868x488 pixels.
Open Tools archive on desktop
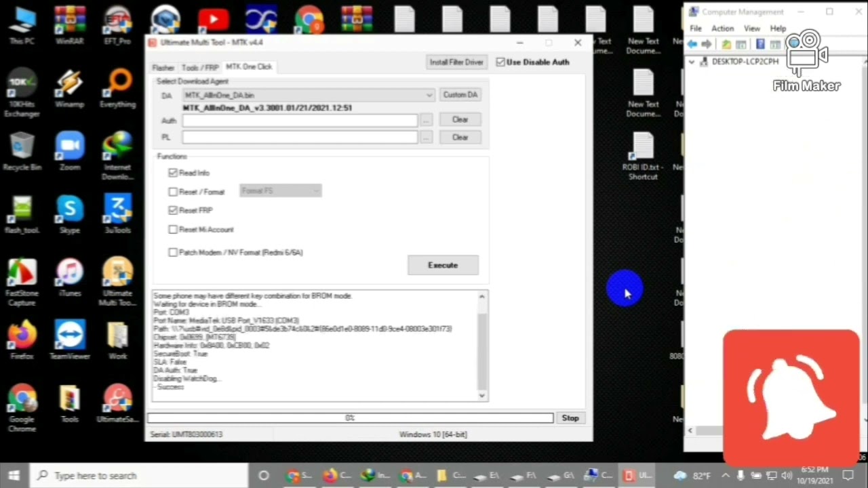tap(70, 403)
